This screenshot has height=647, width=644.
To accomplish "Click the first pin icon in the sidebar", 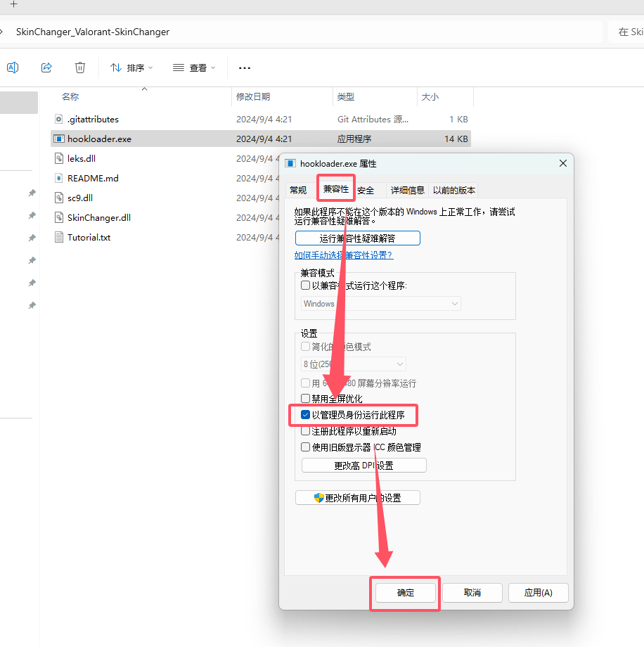I will coord(32,193).
